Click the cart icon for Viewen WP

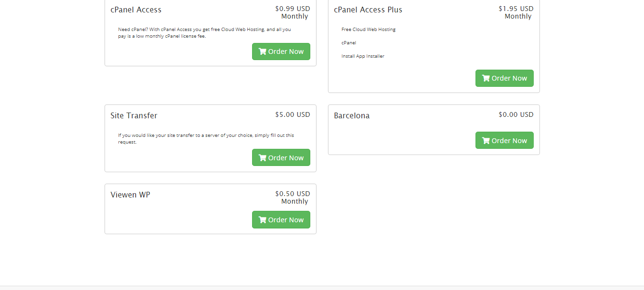(263, 220)
